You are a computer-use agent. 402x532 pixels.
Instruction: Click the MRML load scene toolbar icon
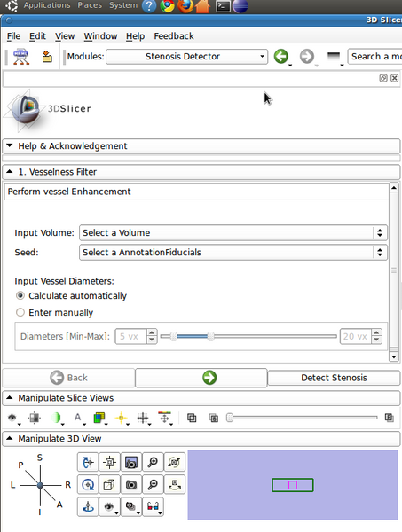(x=21, y=57)
